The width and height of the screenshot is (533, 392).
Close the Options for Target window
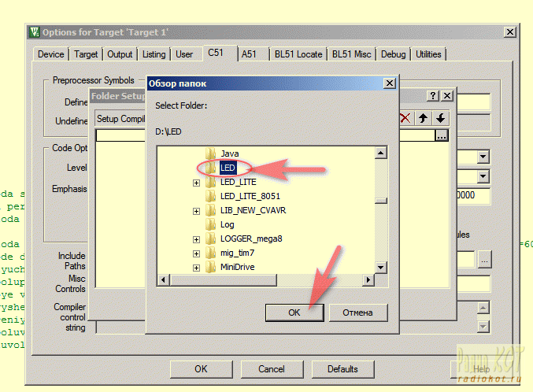tap(510, 32)
